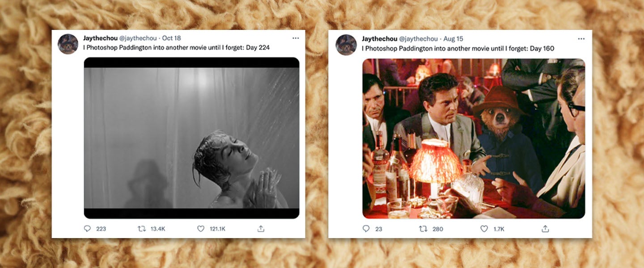Share the Day 160 tweet
Image resolution: width=644 pixels, height=268 pixels.
click(x=545, y=229)
